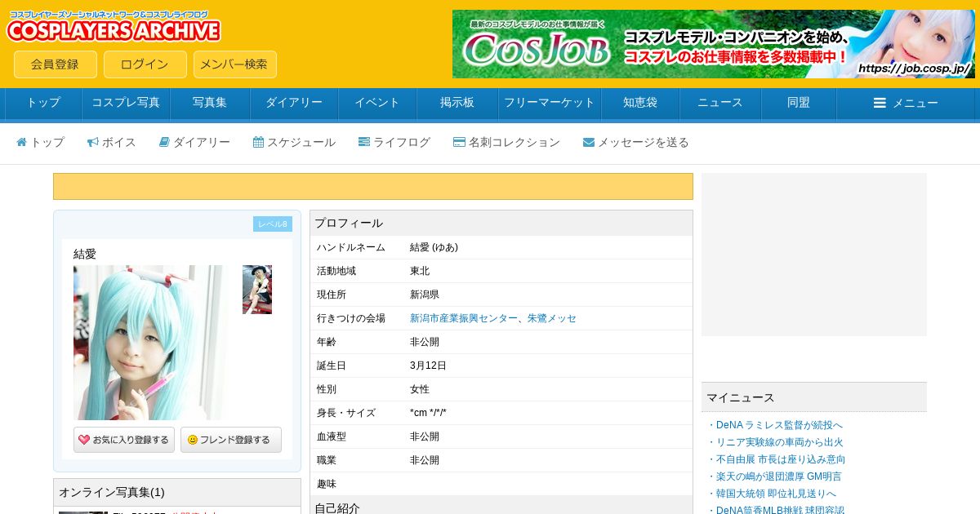This screenshot has width=980, height=514.
Task: Open スケジュール tab text link
Action: [x=301, y=142]
